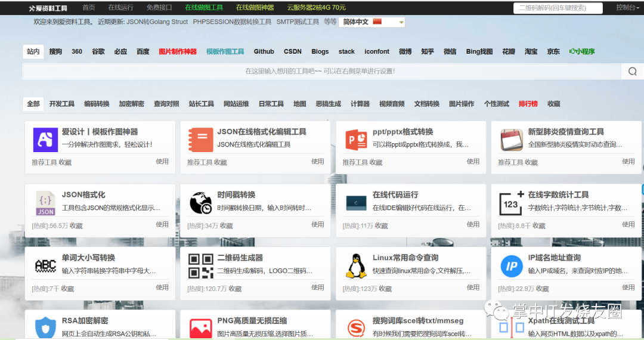
Task: Click 使用 on the 时间戳转换 card
Action: (x=317, y=225)
